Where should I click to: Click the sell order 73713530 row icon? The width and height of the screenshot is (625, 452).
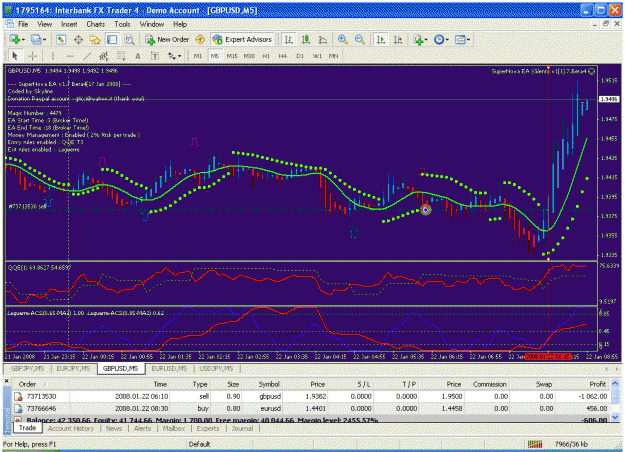point(18,397)
